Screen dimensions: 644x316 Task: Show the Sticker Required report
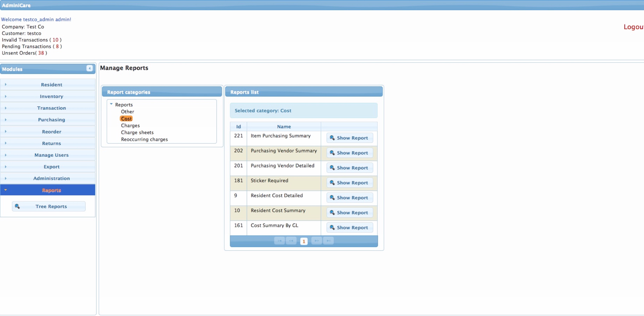pyautogui.click(x=349, y=183)
